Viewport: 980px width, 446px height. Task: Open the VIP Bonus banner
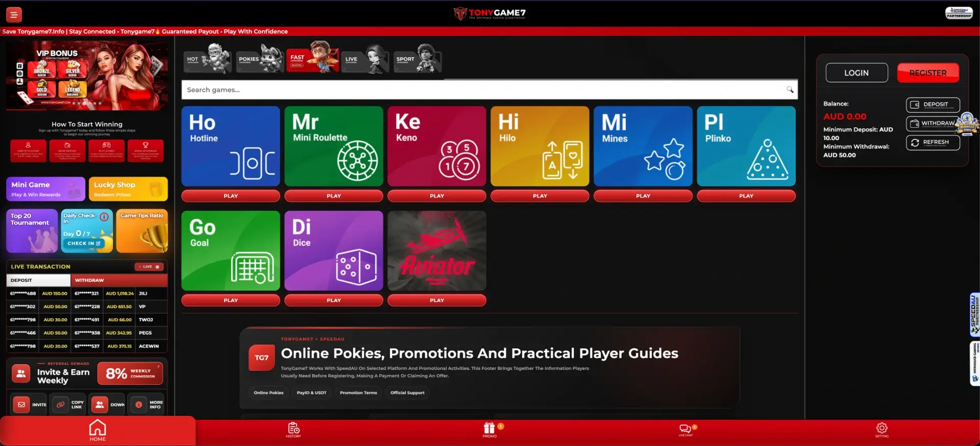click(x=87, y=76)
